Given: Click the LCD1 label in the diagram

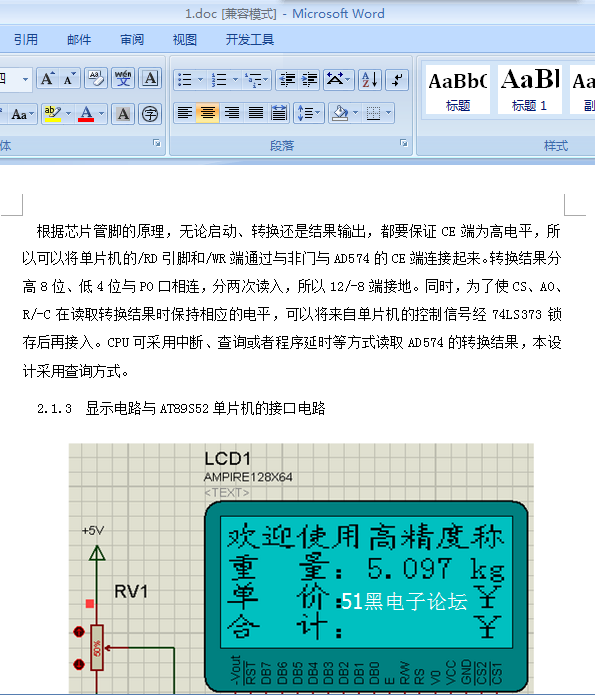Looking at the screenshot, I should tap(227, 459).
